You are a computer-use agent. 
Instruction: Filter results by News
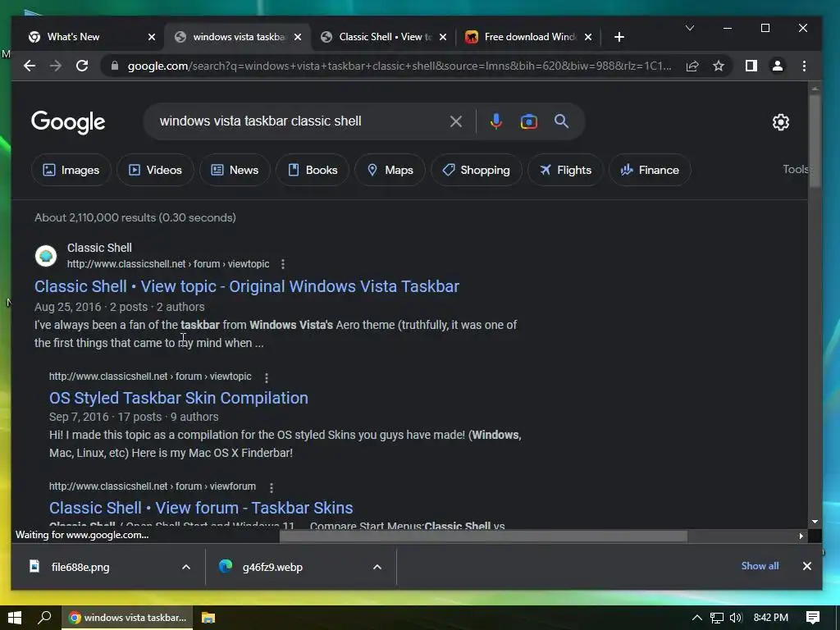235,170
